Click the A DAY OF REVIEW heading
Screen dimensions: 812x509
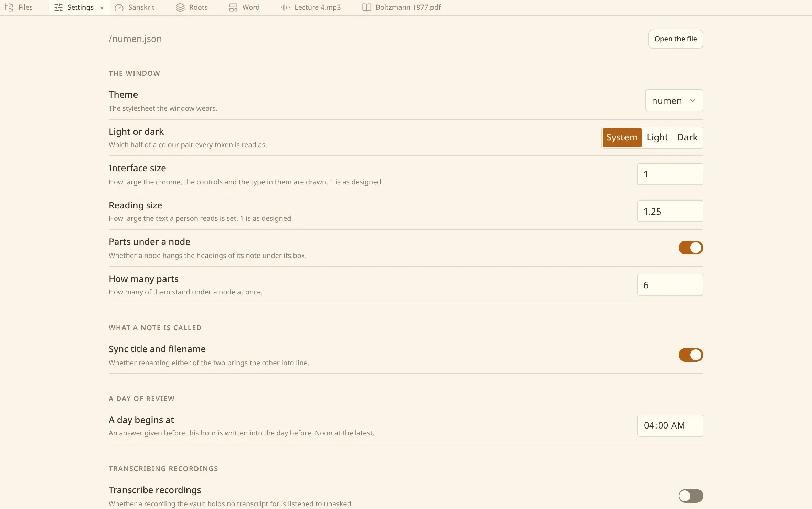pos(142,399)
